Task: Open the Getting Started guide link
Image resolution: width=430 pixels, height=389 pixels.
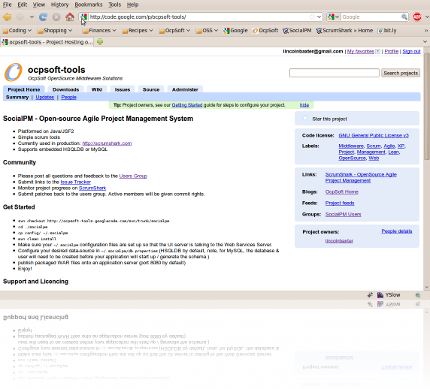Action: (187, 105)
